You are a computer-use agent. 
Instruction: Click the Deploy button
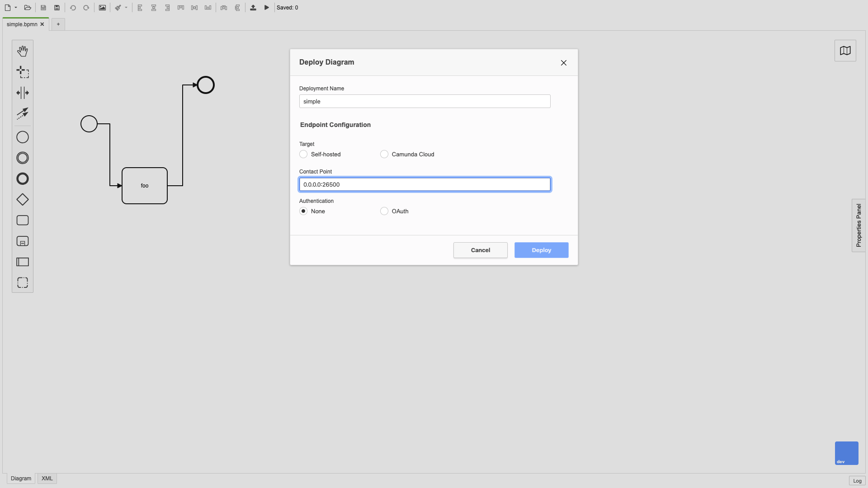[541, 250]
